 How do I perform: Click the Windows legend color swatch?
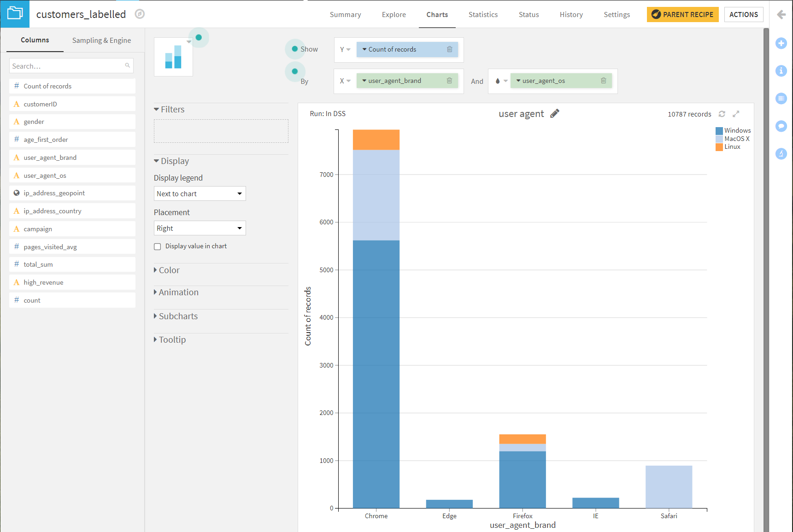[719, 131]
